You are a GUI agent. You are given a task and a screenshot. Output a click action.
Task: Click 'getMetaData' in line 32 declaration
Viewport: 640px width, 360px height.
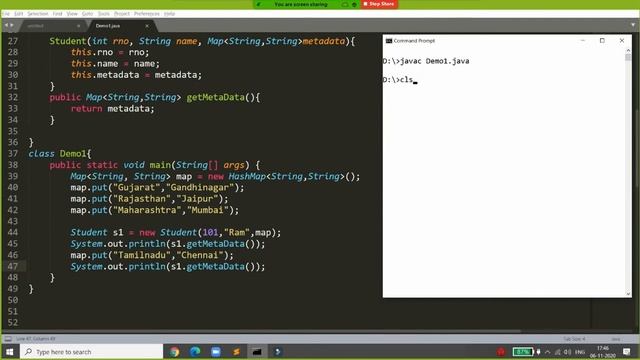pyautogui.click(x=215, y=98)
